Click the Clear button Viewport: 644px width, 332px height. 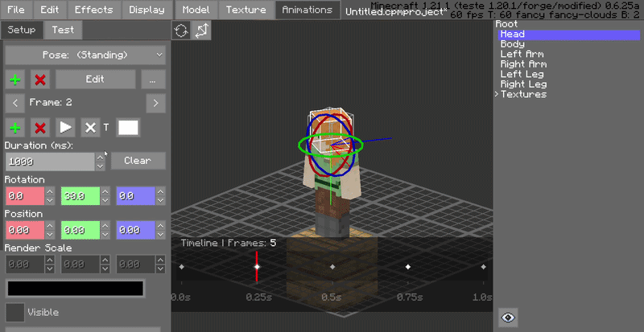pos(138,161)
